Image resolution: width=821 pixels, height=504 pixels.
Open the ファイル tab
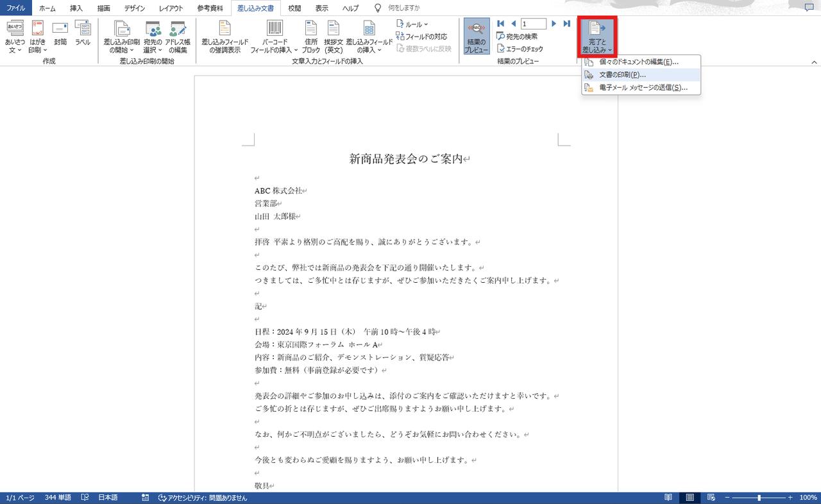coord(16,8)
